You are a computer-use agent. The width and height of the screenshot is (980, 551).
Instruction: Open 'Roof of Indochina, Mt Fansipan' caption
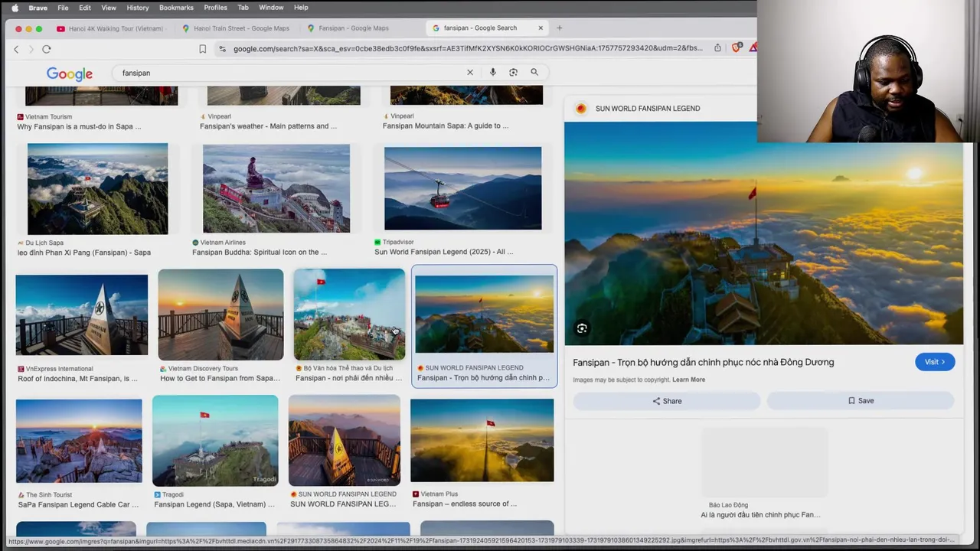click(x=77, y=379)
